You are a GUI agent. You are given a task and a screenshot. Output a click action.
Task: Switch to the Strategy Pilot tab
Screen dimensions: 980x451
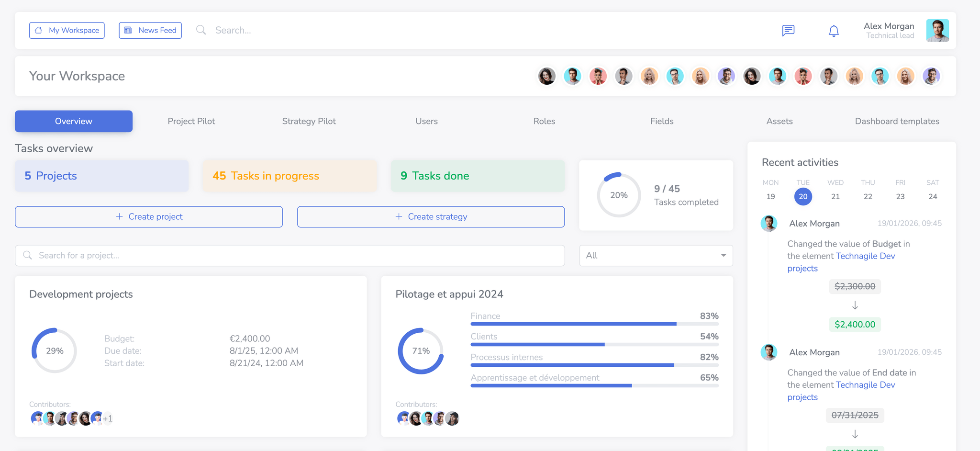(x=309, y=121)
